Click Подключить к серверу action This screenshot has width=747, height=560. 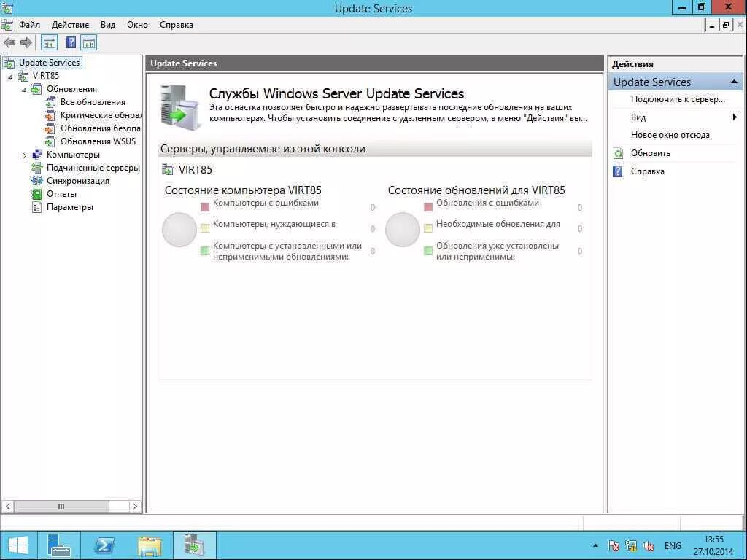tap(678, 99)
